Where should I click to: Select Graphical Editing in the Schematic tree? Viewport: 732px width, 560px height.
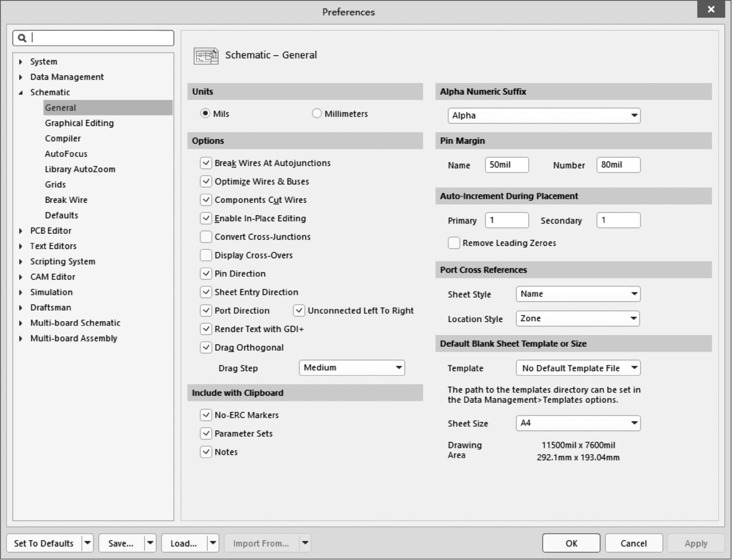click(x=79, y=123)
